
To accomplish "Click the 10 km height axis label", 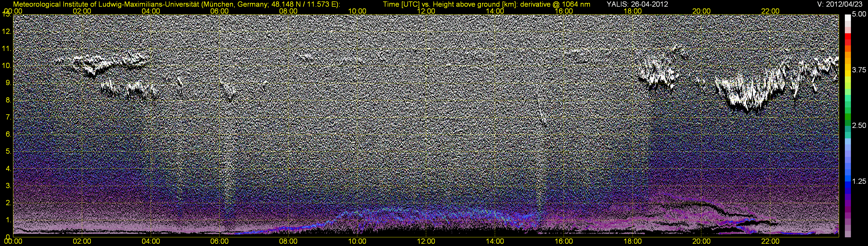I will pos(6,66).
